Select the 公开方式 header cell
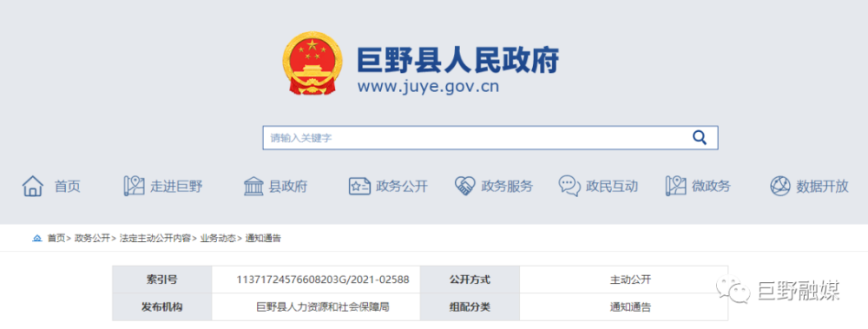868x329 pixels. (470, 280)
